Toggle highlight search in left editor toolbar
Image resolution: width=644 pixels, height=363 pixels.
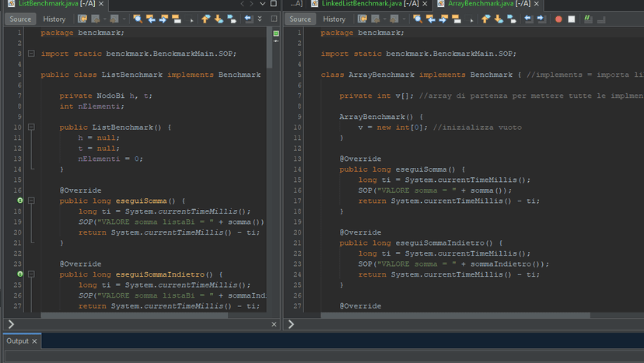[x=177, y=19]
